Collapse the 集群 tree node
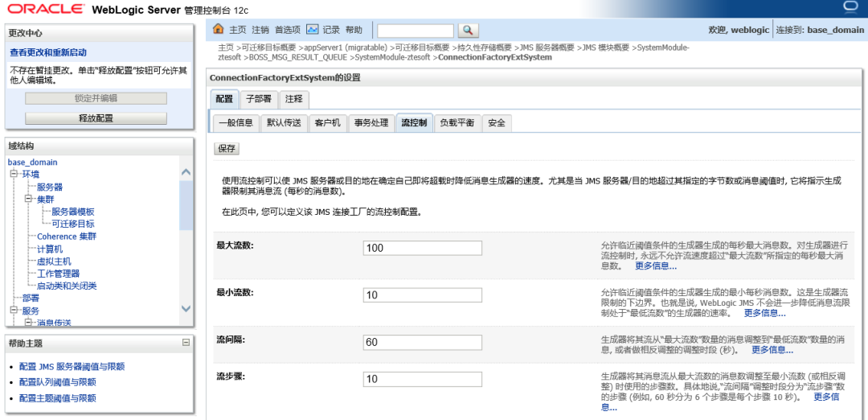 pos(28,199)
